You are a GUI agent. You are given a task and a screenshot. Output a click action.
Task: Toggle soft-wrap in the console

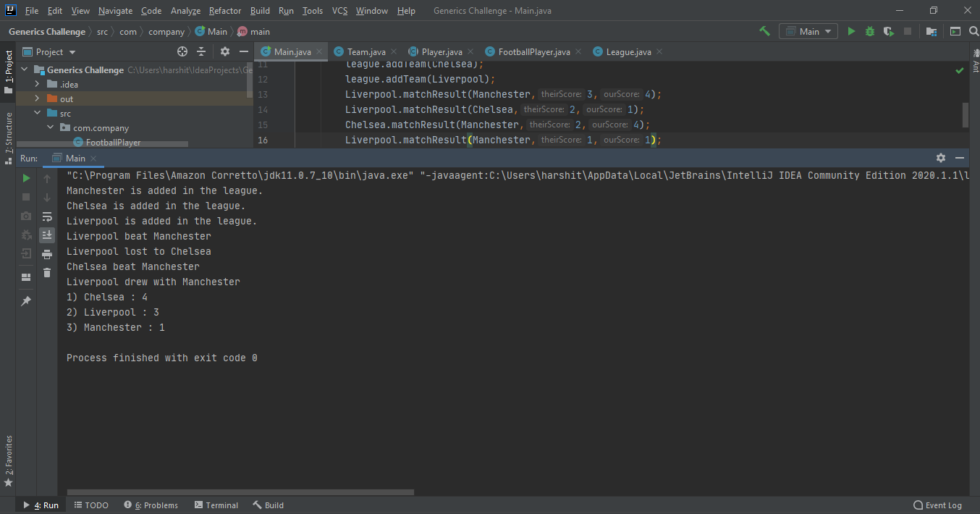coord(47,216)
